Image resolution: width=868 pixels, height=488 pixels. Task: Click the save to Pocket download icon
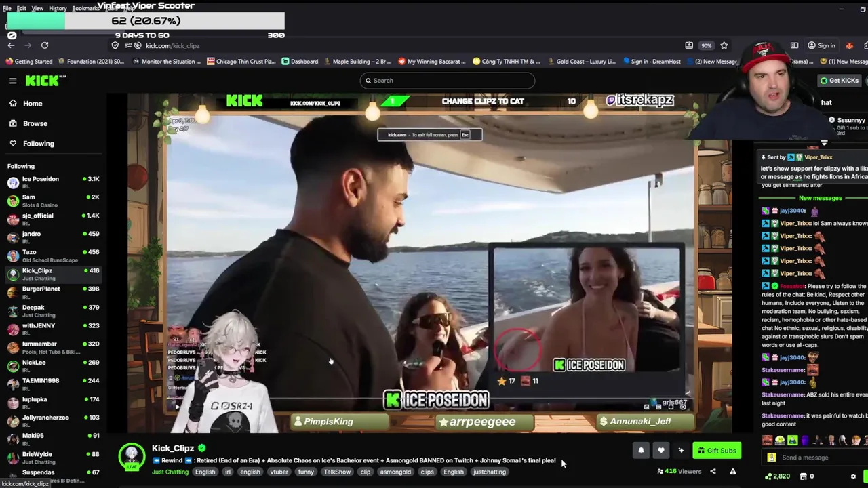[689, 45]
